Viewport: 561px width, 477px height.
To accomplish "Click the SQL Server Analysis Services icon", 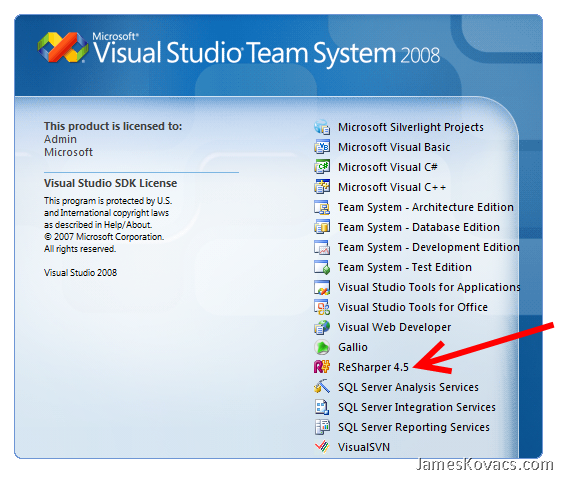I will pos(322,387).
